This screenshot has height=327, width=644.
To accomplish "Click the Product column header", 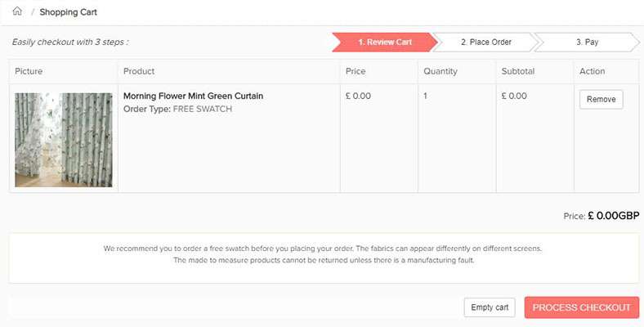I will coord(139,71).
